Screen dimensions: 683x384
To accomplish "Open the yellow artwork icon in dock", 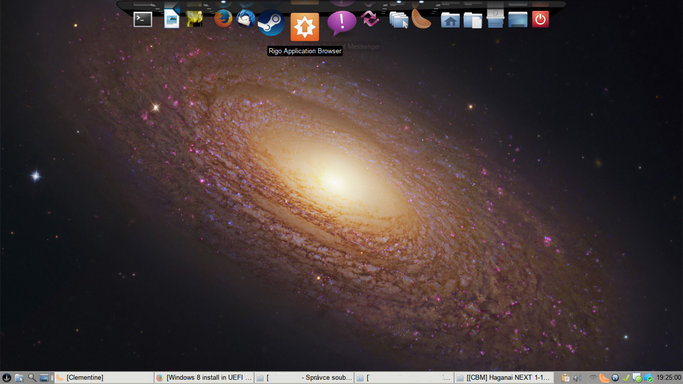I will click(x=195, y=19).
